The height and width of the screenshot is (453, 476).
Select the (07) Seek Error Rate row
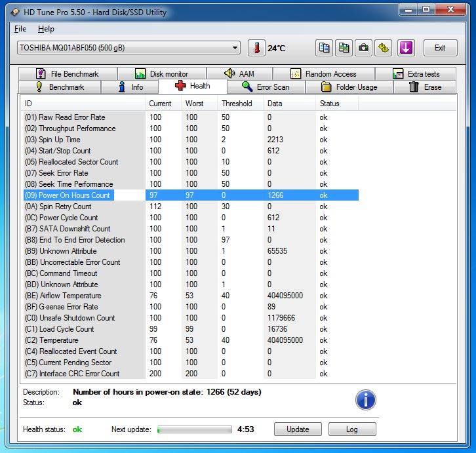191,173
